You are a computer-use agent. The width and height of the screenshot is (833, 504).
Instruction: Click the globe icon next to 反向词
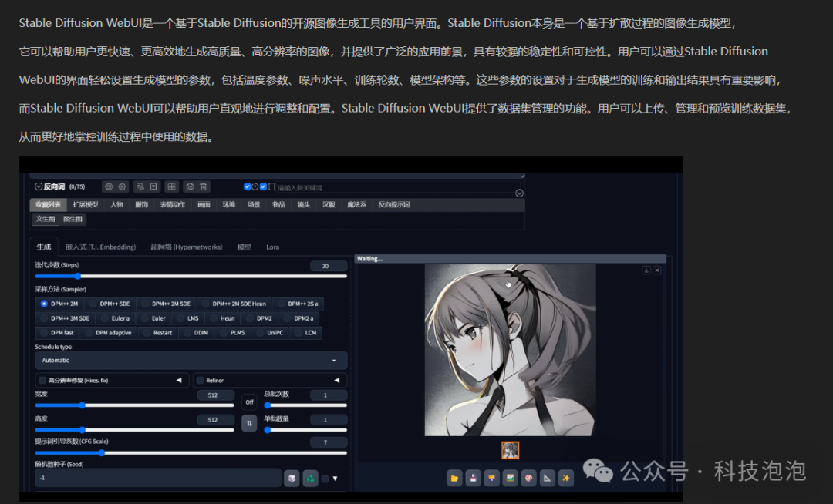coord(109,186)
